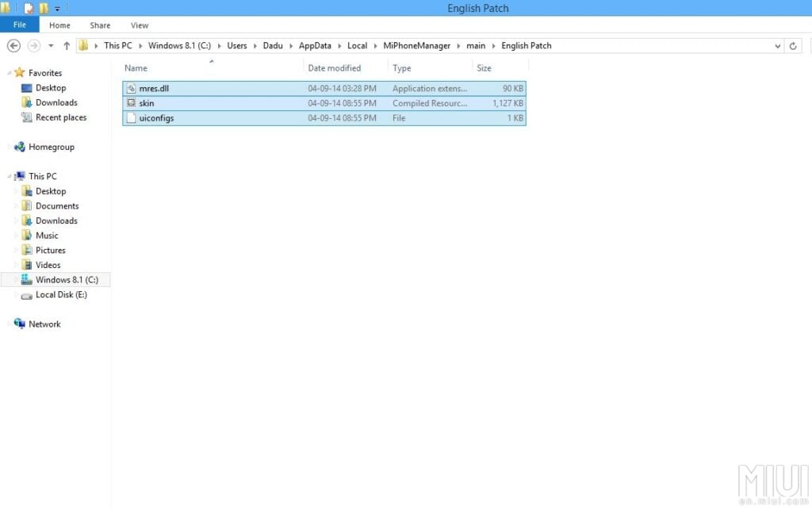Click the folder icon in the address bar
812x510 pixels.
pyautogui.click(x=83, y=45)
